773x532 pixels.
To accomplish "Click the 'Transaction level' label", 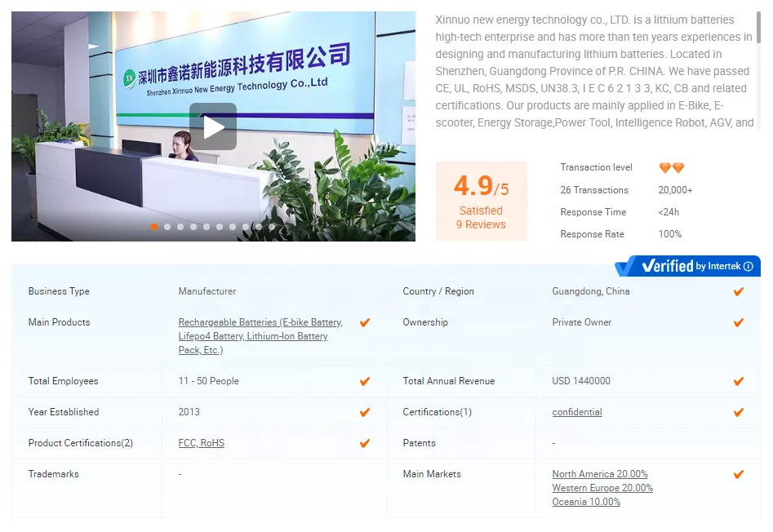I will click(x=596, y=167).
